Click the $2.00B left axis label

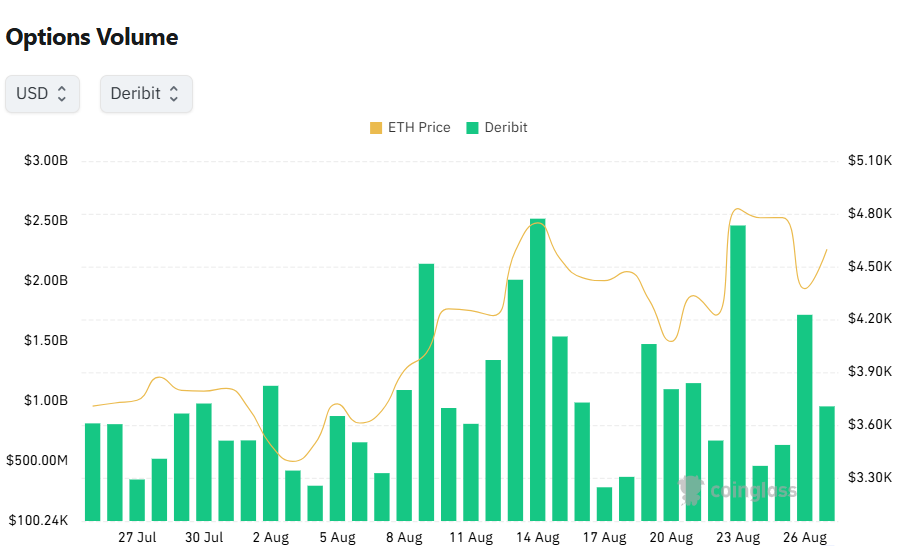coord(46,280)
